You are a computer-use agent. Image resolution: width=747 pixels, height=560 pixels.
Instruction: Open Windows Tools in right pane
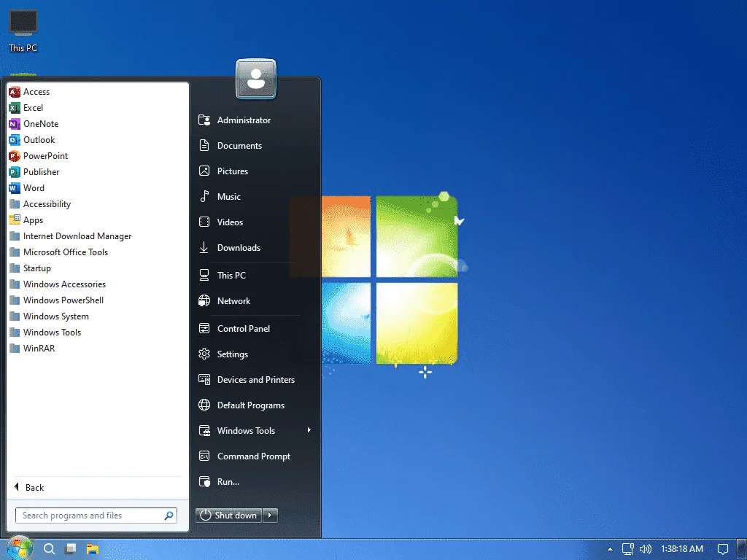click(255, 431)
